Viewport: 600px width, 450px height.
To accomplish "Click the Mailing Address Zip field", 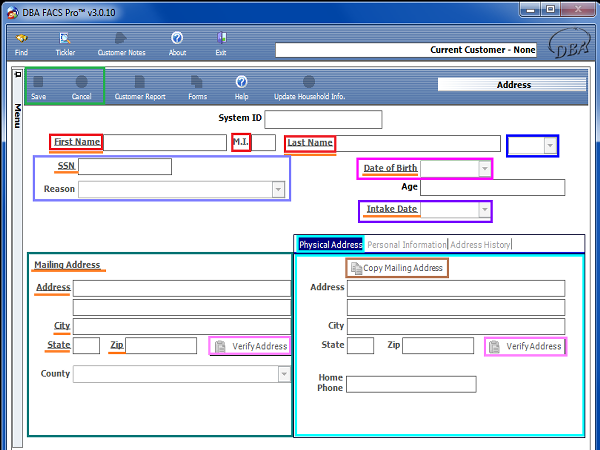I will (161, 346).
